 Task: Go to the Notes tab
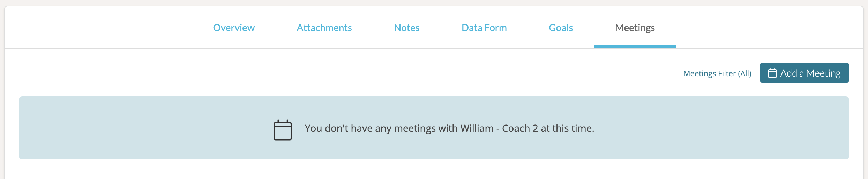[406, 28]
